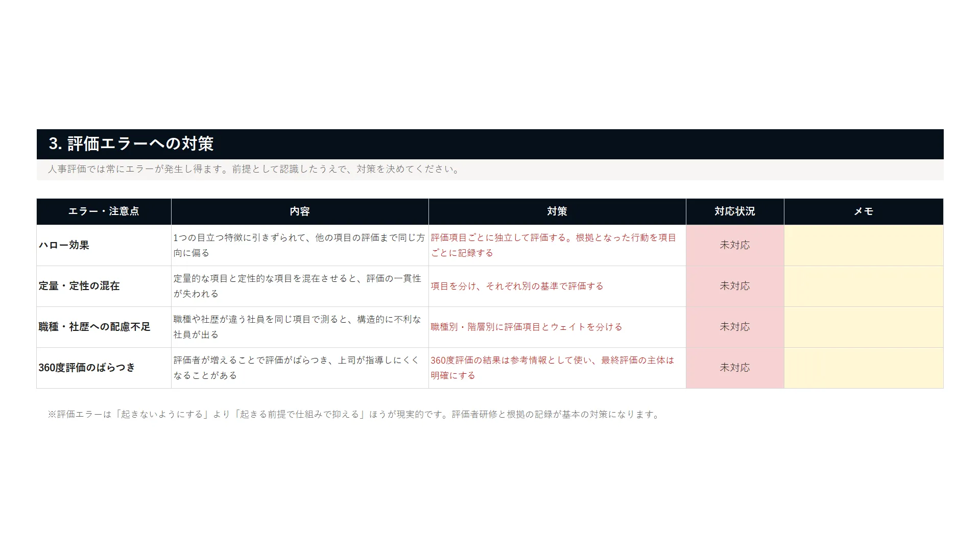This screenshot has height=551, width=980.
Task: Select the countermeasure 項目を分け、それぞれ別の基準で評価する
Action: [557, 286]
